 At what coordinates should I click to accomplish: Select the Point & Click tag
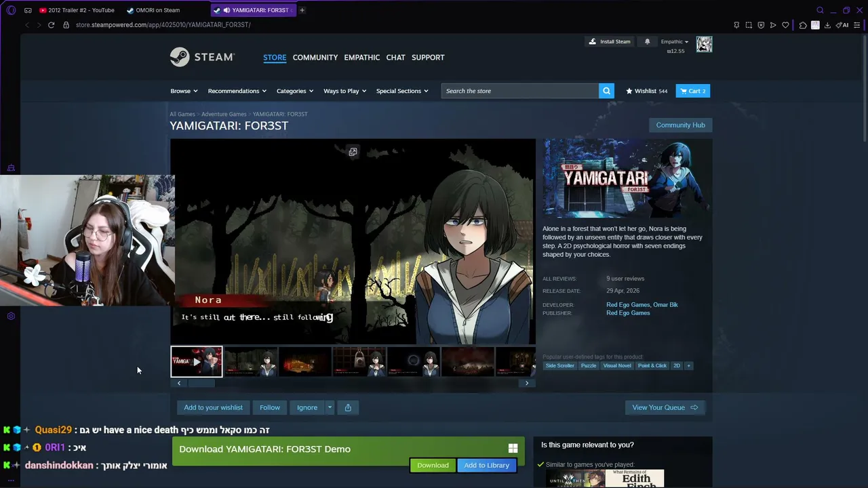652,366
